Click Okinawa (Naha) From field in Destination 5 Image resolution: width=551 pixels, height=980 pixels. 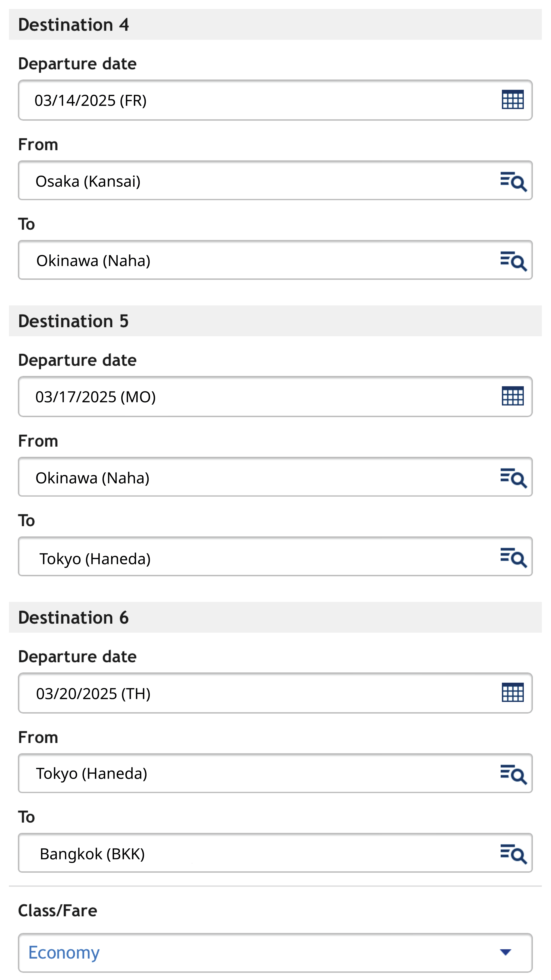[x=247, y=478]
